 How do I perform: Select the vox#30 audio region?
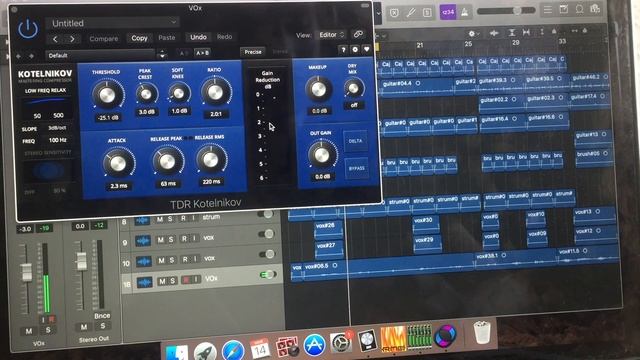pos(426,224)
